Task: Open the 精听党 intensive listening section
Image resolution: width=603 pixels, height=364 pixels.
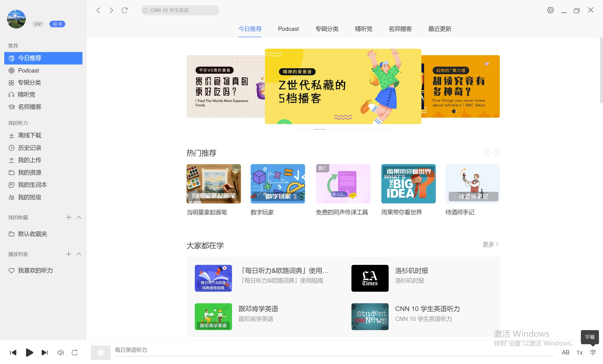Action: (26, 95)
